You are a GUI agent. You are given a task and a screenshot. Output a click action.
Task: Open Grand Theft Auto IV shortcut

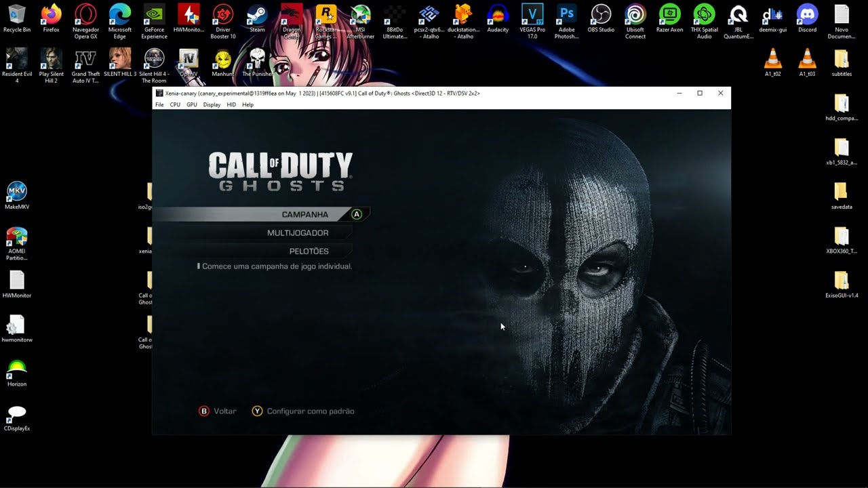[85, 66]
